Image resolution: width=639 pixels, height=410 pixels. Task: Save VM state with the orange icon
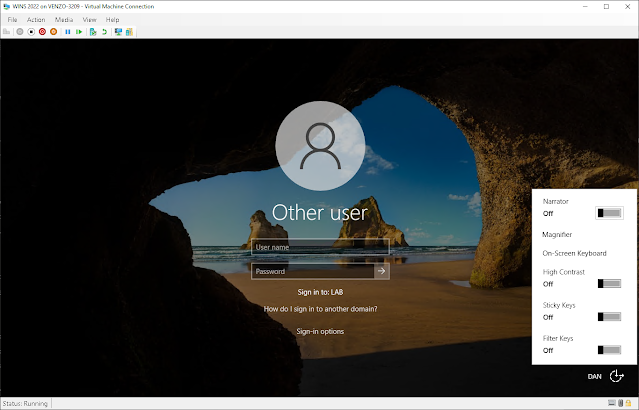coord(53,32)
